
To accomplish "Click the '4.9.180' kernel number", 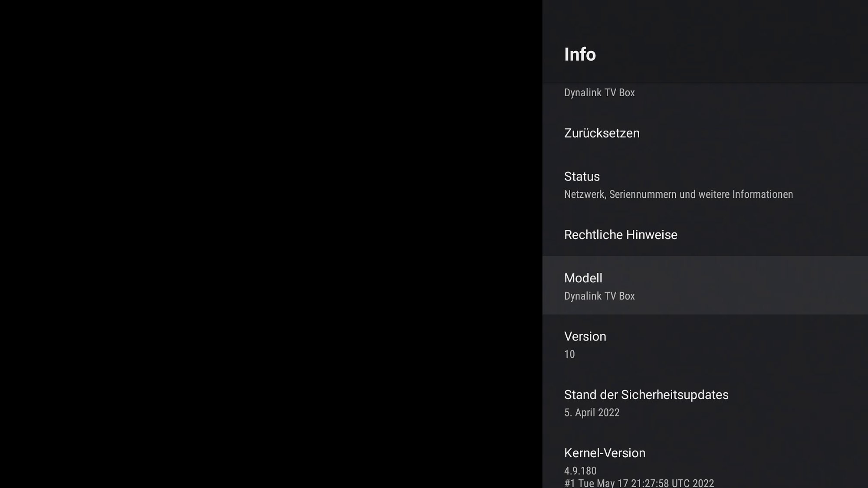I will pos(580,471).
